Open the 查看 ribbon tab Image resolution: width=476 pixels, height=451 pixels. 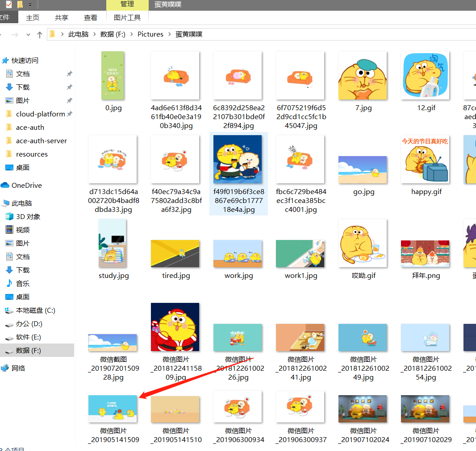pos(91,17)
